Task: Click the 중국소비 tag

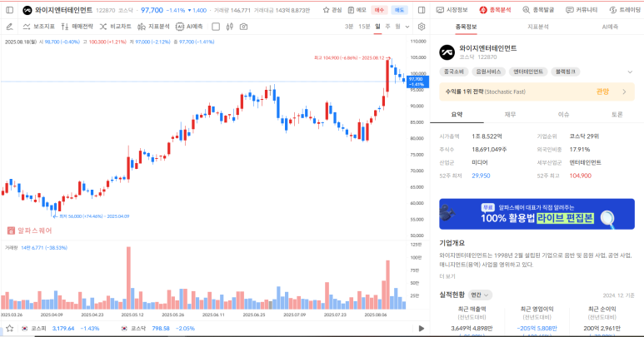Action: tap(454, 72)
